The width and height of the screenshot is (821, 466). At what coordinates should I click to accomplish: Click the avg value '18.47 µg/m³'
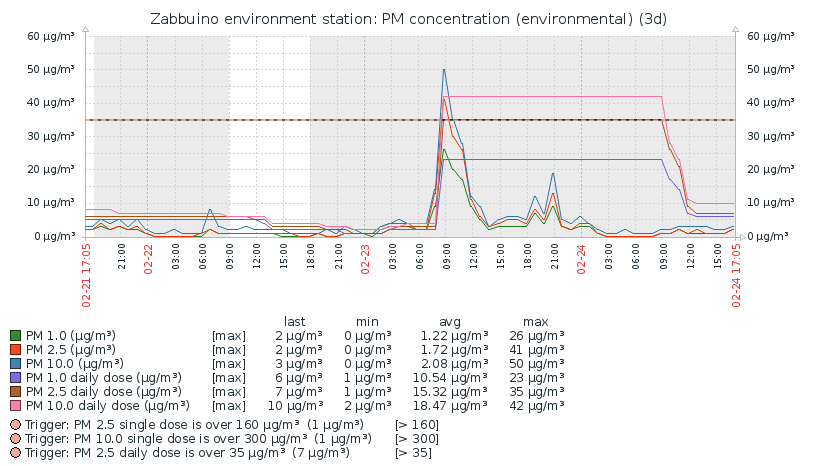450,406
